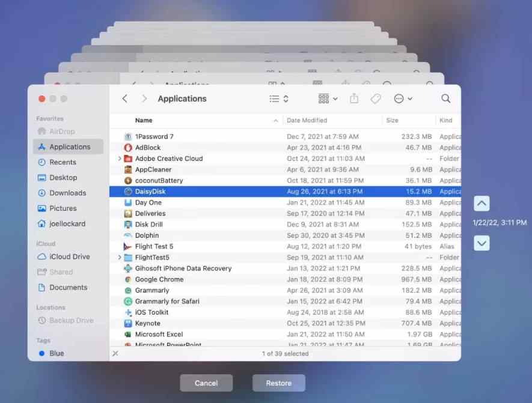Sort by the Date Modified column
This screenshot has width=532, height=403.
(x=307, y=120)
